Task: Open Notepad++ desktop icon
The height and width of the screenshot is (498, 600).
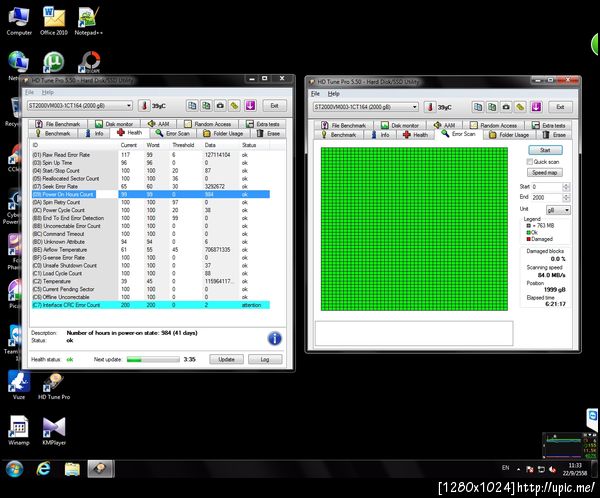Action: [88, 21]
